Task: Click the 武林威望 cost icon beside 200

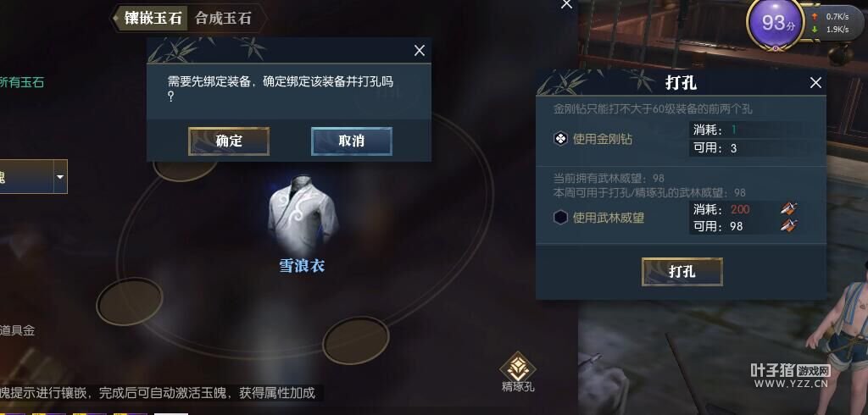Action: coord(789,209)
